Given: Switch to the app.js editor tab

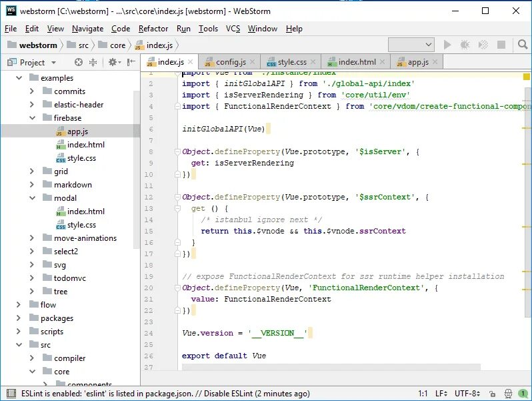Looking at the screenshot, I should pyautogui.click(x=417, y=62).
